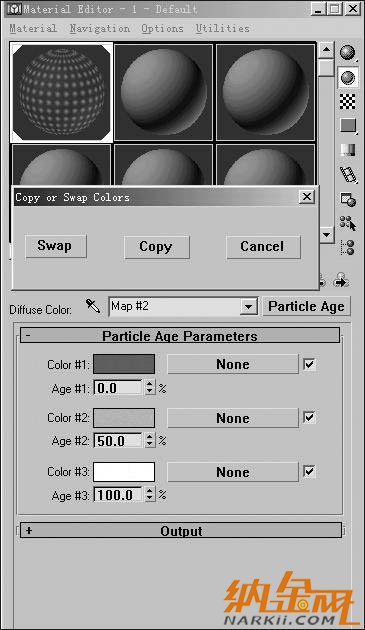Viewport: 365px width, 630px height.
Task: Pick material with the eyedropper tool
Action: point(93,307)
